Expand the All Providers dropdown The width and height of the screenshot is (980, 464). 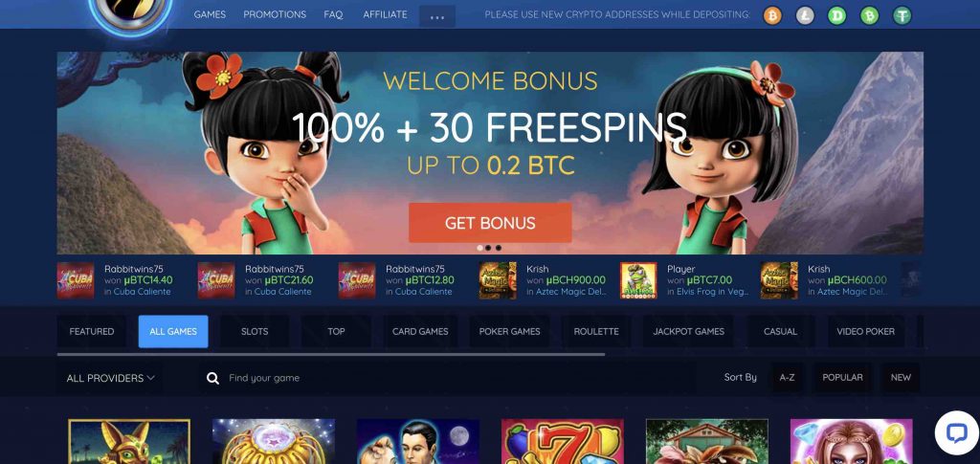tap(110, 378)
